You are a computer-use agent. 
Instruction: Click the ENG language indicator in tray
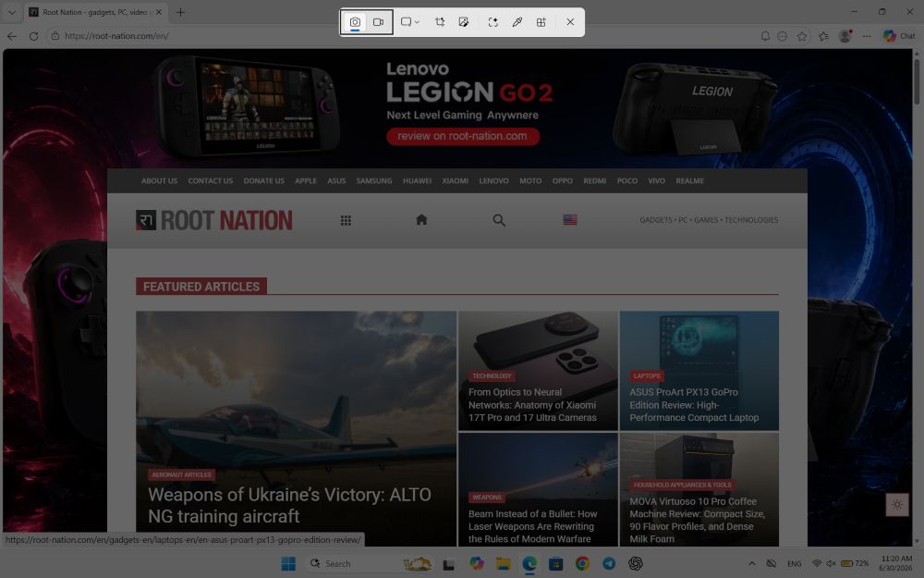click(794, 564)
